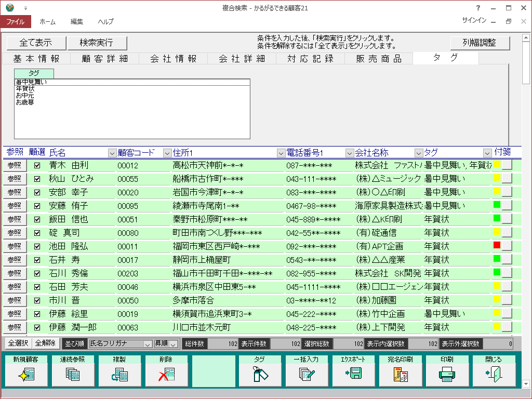532x399 pixels.
Task: Click the red 付箋 swatch for 池田 隆弘
Action: click(x=497, y=245)
